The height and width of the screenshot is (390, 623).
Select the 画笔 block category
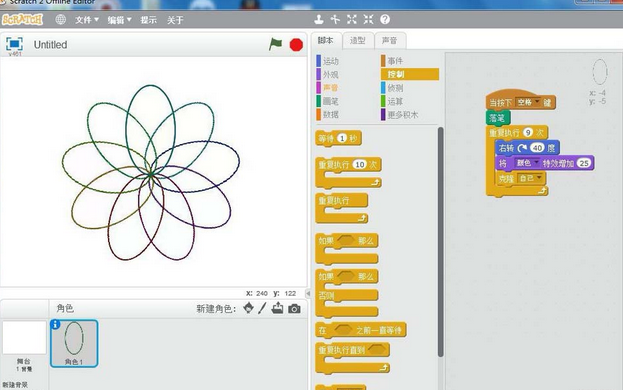click(328, 101)
